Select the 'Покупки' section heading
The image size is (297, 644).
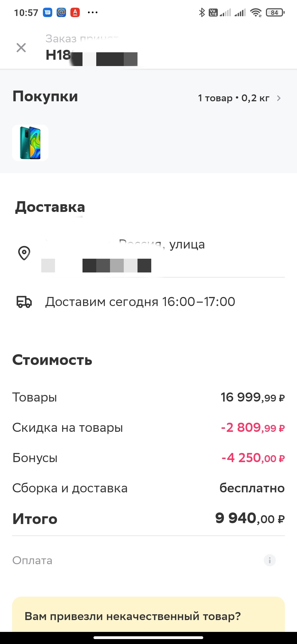pyautogui.click(x=45, y=97)
